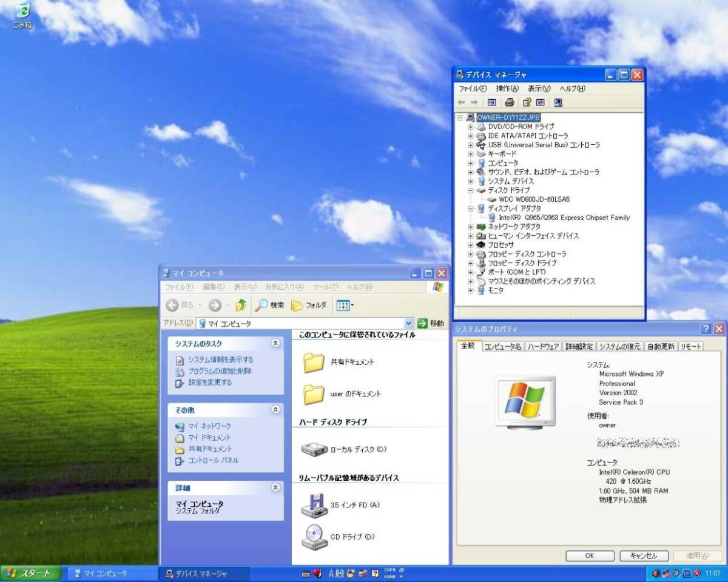Click キャンセル in System Properties
Screen dimensions: 728x582
coord(644,556)
